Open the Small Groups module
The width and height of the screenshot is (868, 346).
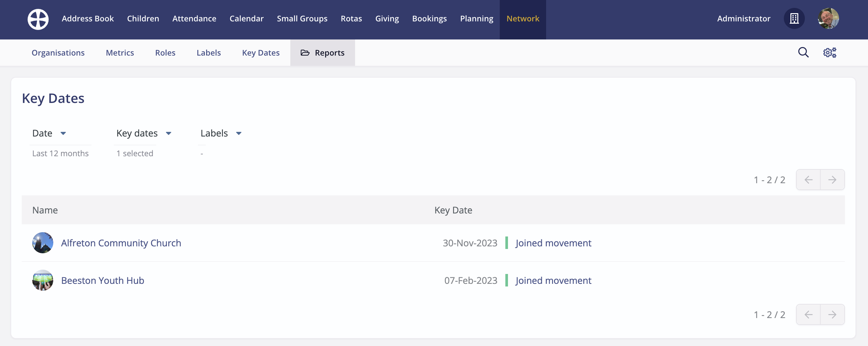tap(302, 18)
